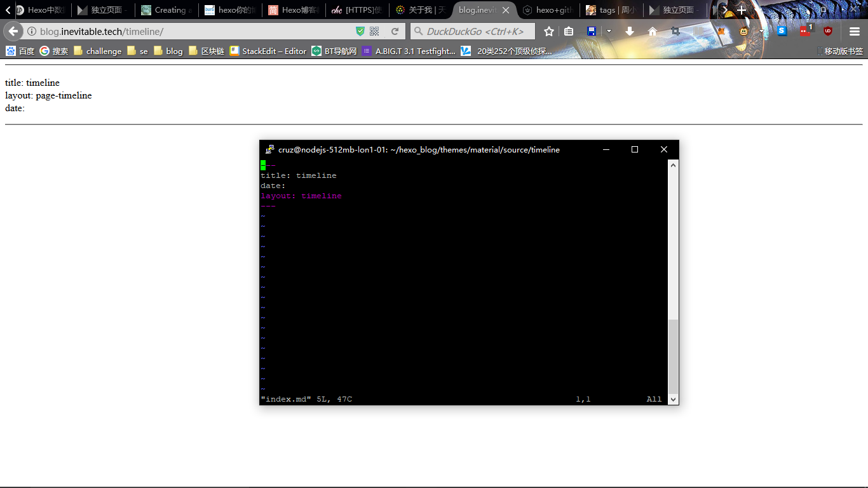Click the terminal scrollbar down arrow
The image size is (868, 488).
tap(672, 398)
